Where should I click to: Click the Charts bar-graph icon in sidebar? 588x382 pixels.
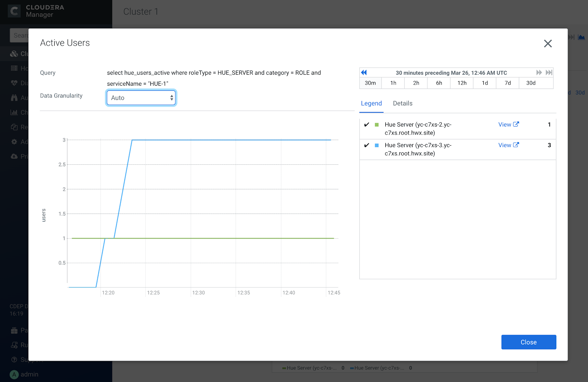14,112
